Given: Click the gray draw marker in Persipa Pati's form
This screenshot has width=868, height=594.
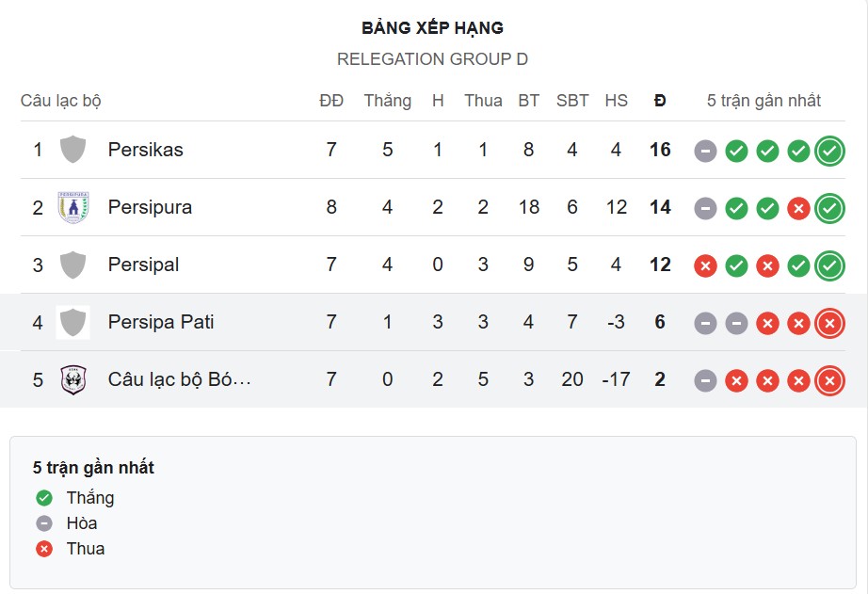Looking at the screenshot, I should tap(705, 322).
